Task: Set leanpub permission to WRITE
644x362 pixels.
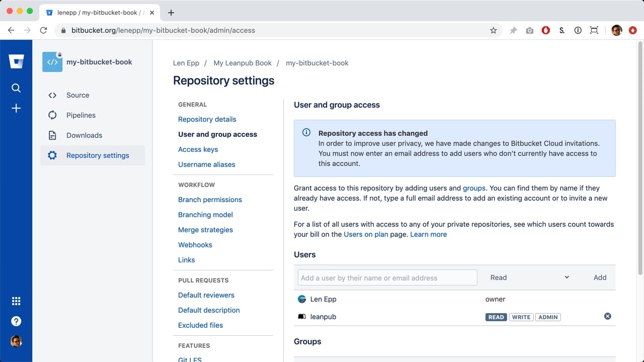Action: tap(521, 317)
